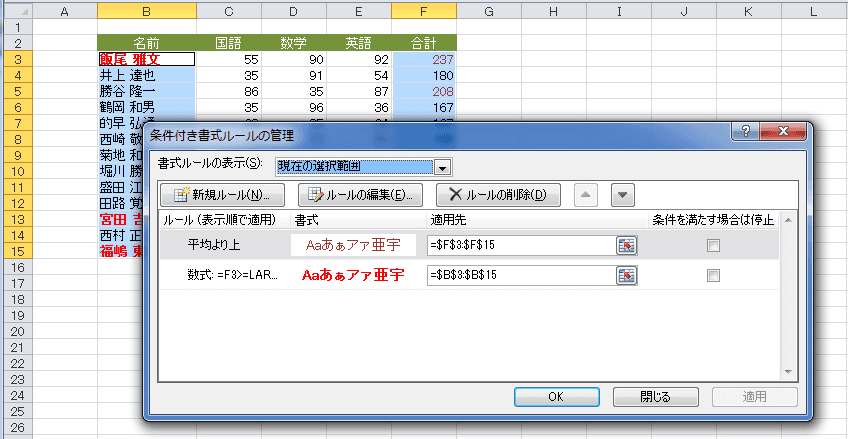Open the 書式ルールの表示 dropdown

click(443, 168)
